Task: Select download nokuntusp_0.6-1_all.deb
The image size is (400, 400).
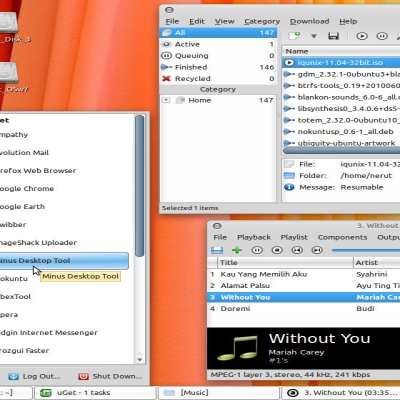Action: [341, 132]
